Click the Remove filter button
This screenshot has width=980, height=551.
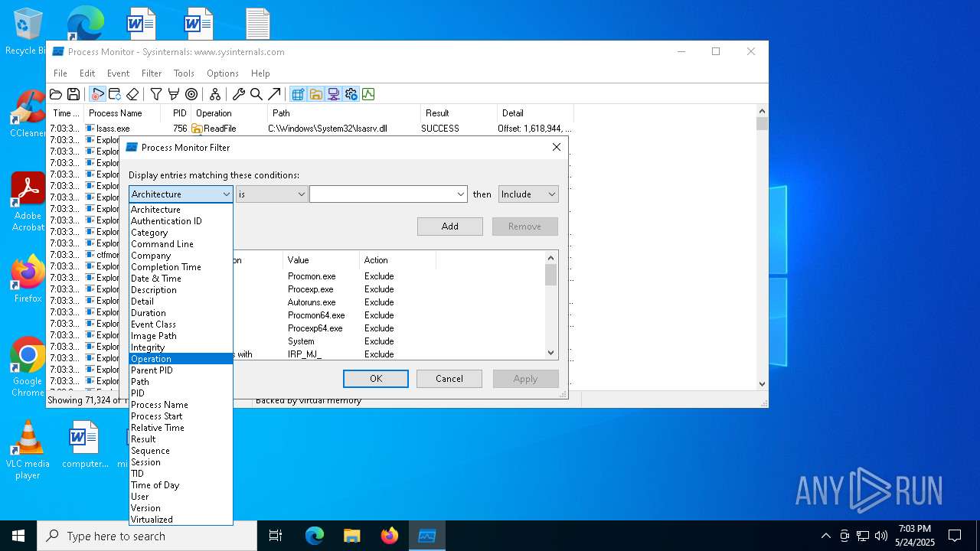(525, 227)
